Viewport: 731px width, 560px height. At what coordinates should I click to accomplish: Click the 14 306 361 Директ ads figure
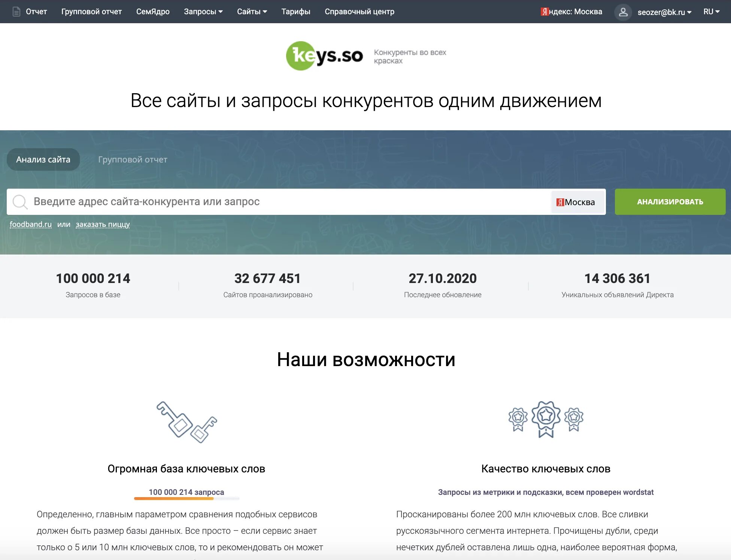click(x=618, y=279)
